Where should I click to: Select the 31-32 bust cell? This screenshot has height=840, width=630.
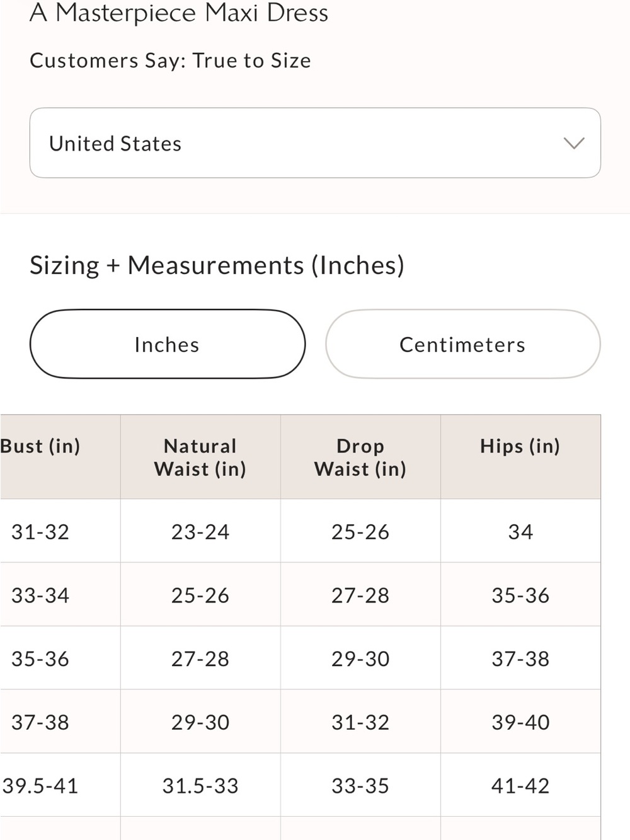(60, 531)
